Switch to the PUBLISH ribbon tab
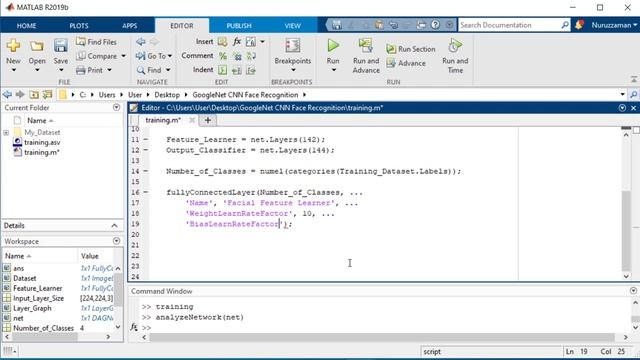The image size is (640, 360). (239, 26)
